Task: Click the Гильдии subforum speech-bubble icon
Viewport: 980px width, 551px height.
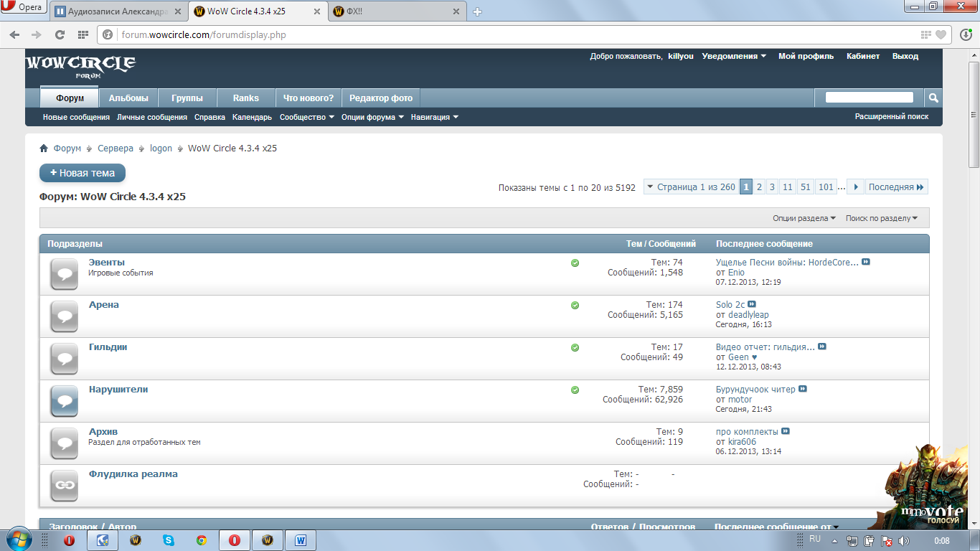Action: point(65,359)
